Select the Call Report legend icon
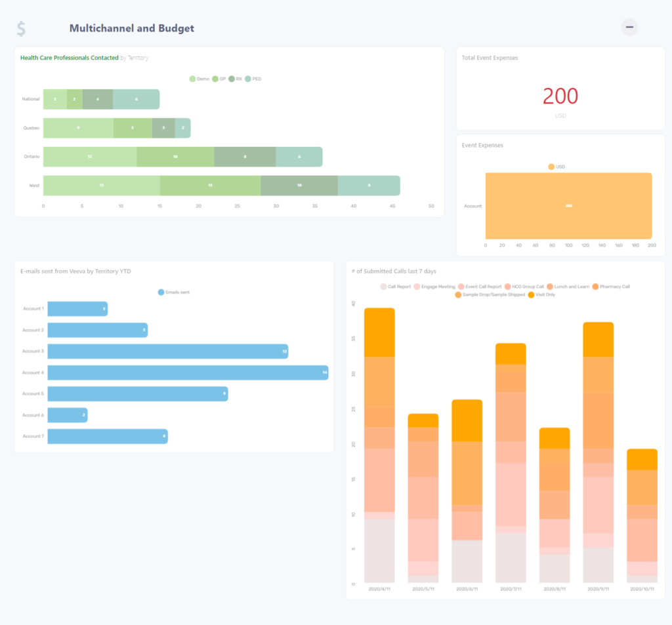Image resolution: width=672 pixels, height=625 pixels. point(383,286)
